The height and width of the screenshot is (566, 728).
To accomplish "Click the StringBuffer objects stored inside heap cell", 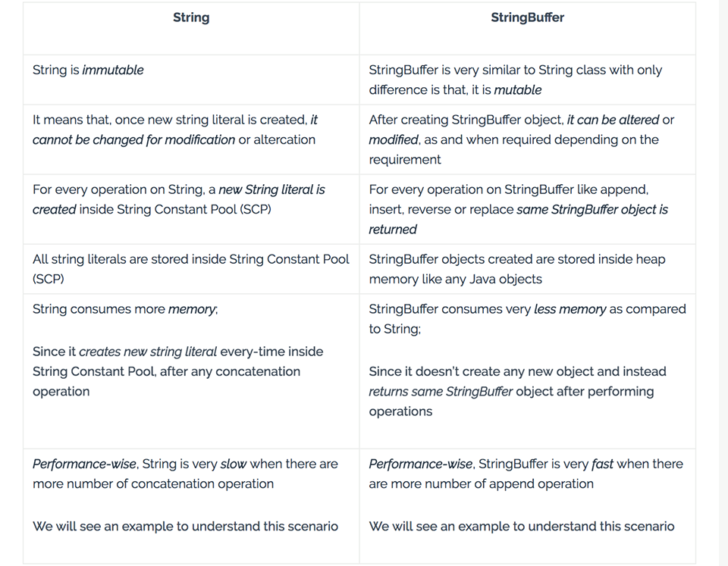I will click(x=528, y=269).
